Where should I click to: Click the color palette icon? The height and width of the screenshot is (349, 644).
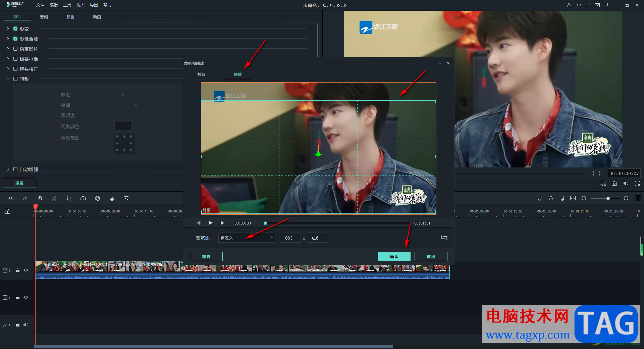pyautogui.click(x=98, y=198)
